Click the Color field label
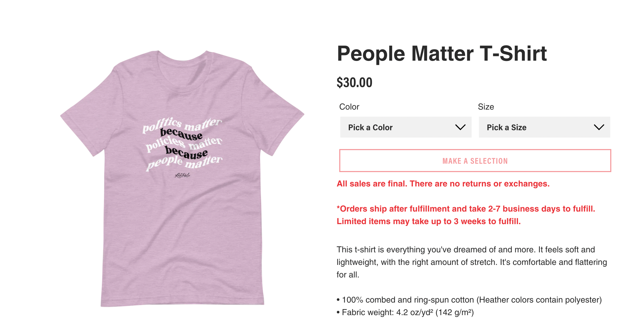 pyautogui.click(x=349, y=107)
